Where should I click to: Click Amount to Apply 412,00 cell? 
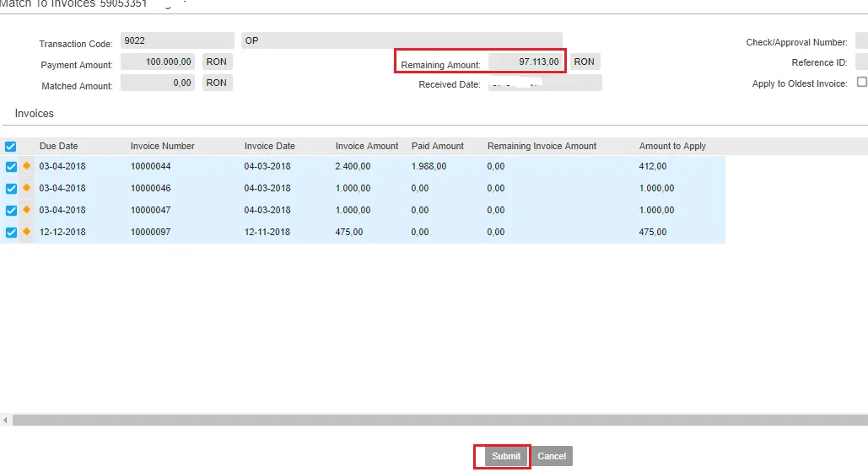point(653,166)
